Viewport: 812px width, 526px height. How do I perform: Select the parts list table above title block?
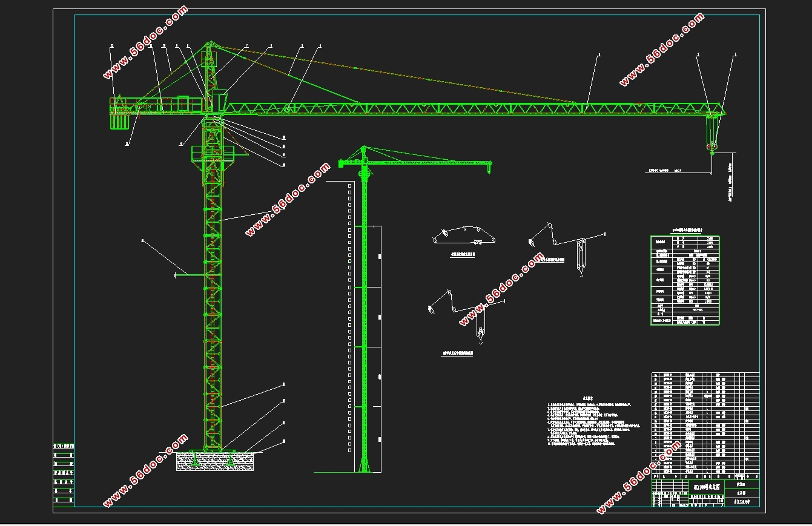click(x=705, y=423)
